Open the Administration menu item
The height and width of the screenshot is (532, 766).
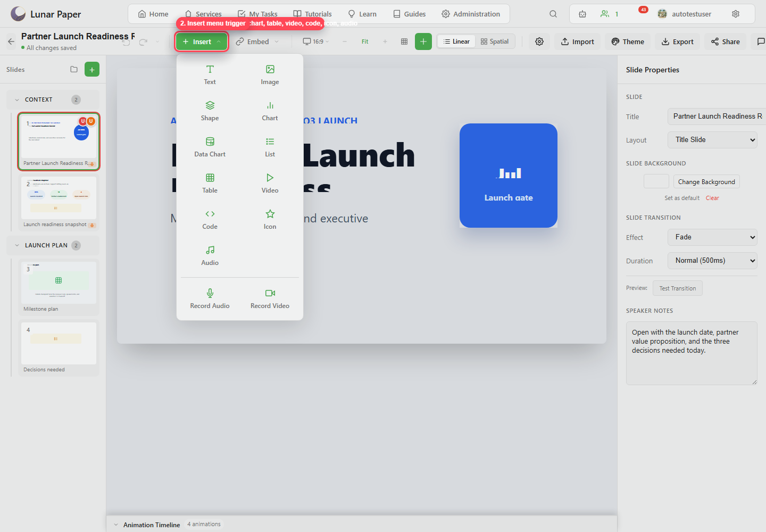click(x=471, y=14)
